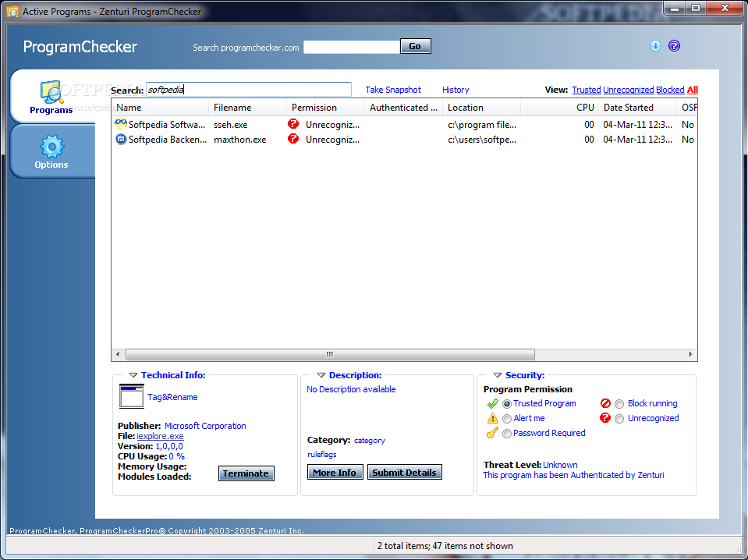Click the red Block running icon

point(605,403)
